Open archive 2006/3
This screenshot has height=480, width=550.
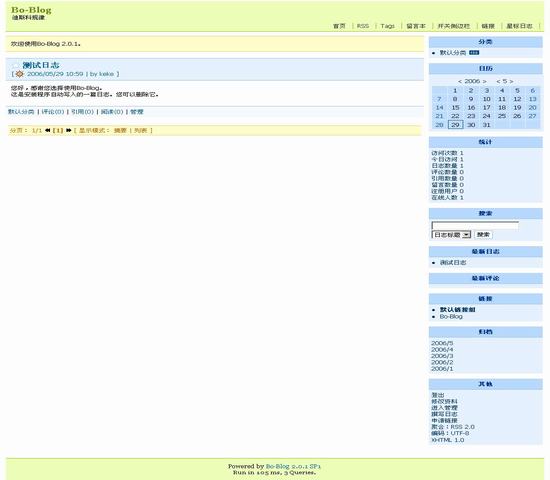click(442, 356)
